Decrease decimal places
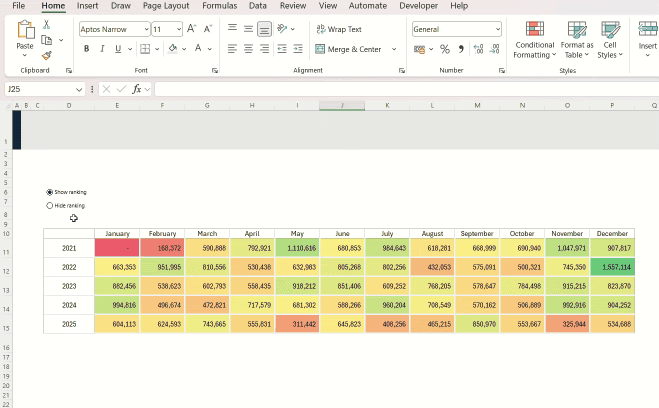Screen dimensions: 659x408 tap(495, 49)
